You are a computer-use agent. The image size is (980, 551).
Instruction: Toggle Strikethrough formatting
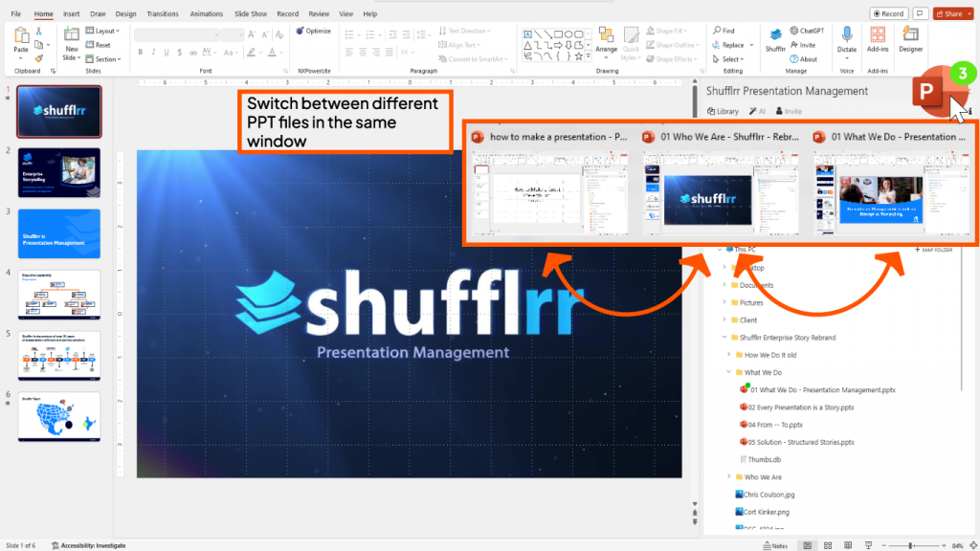point(193,53)
